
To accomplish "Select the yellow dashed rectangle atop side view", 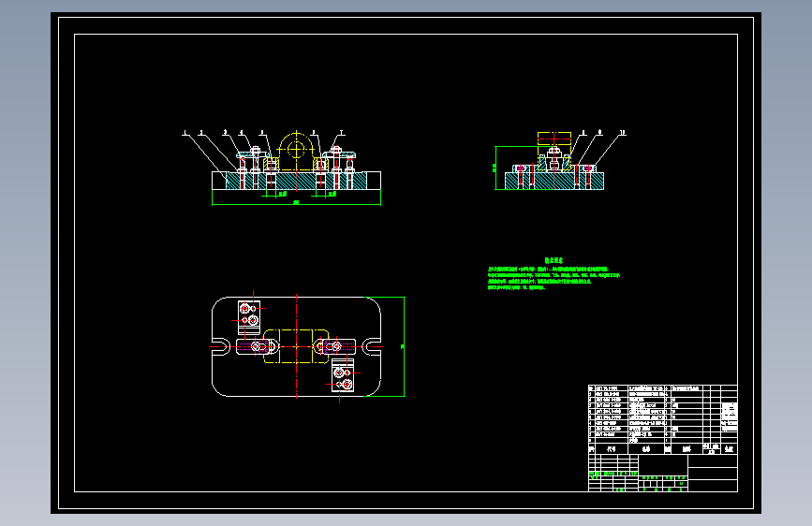I will (x=554, y=139).
